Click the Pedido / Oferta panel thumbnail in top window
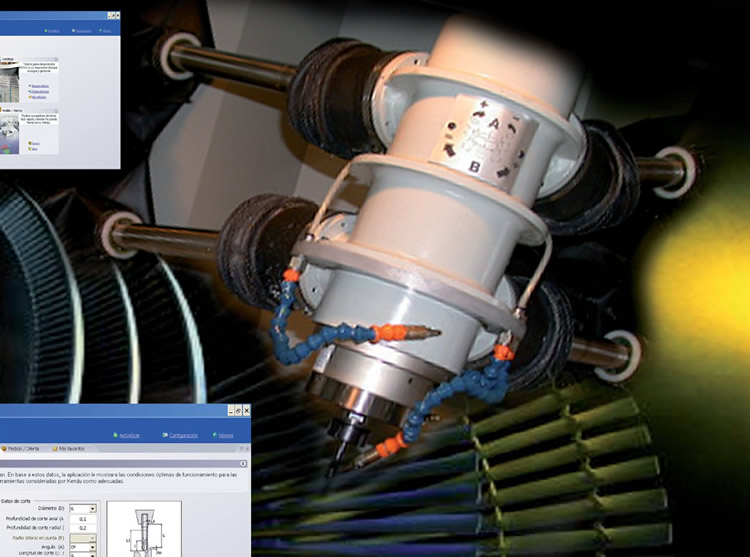Viewport: 750px width, 557px height. (9, 134)
